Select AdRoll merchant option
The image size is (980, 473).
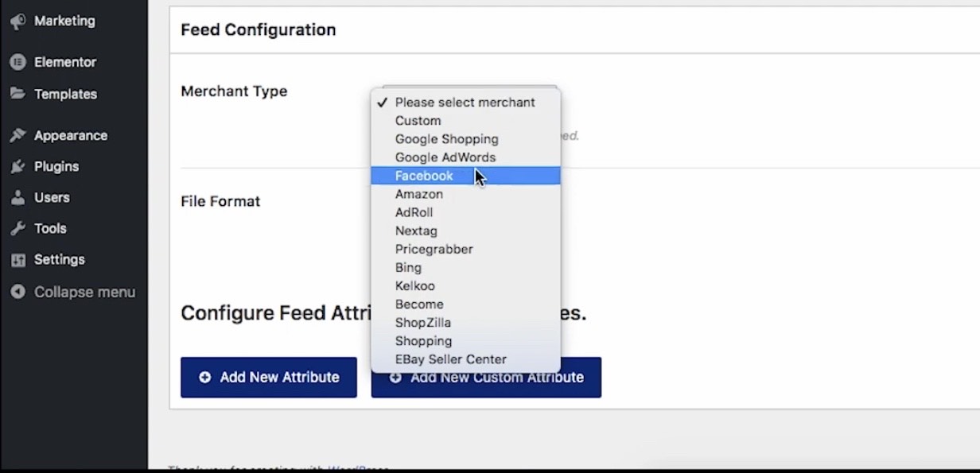pos(465,212)
